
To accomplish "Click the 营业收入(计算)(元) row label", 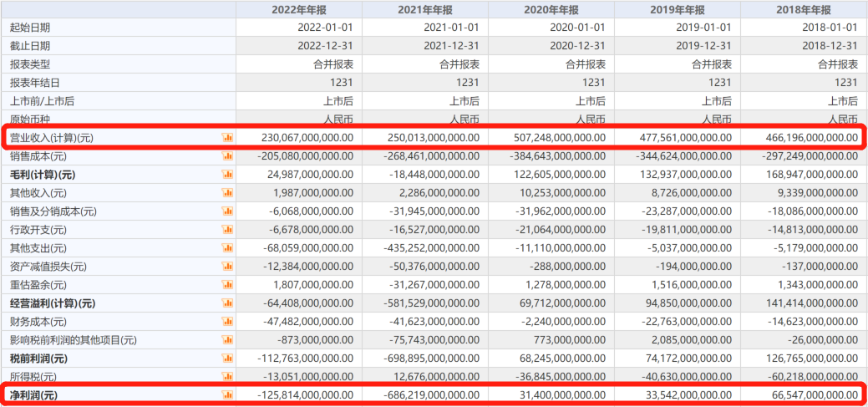I will [52, 137].
